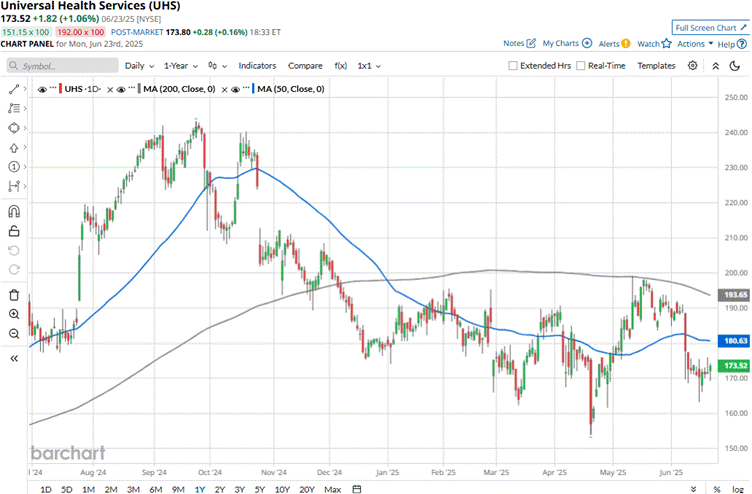Open the Daily frequency dropdown
Screen dimensions: 752x494
click(x=138, y=66)
